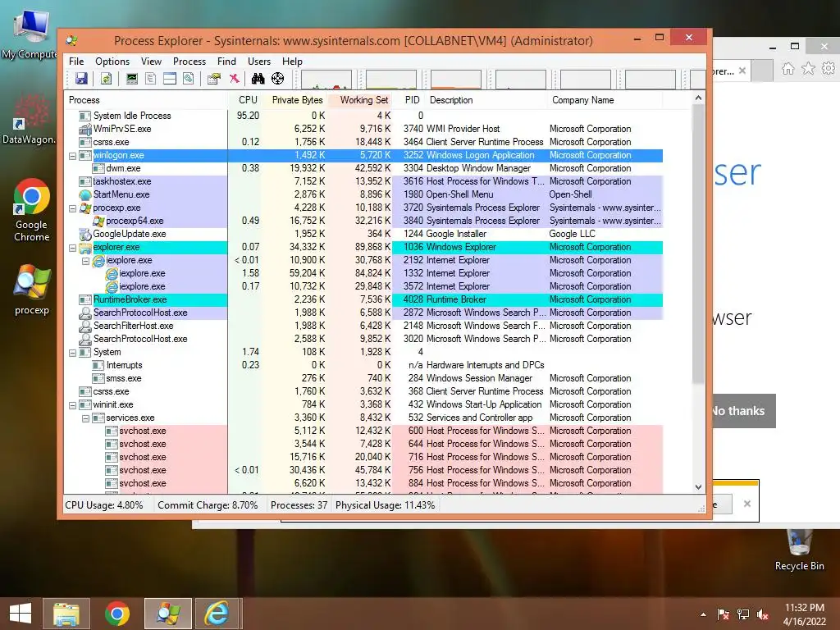
Task: Sort by the PID column header
Action: 409,100
